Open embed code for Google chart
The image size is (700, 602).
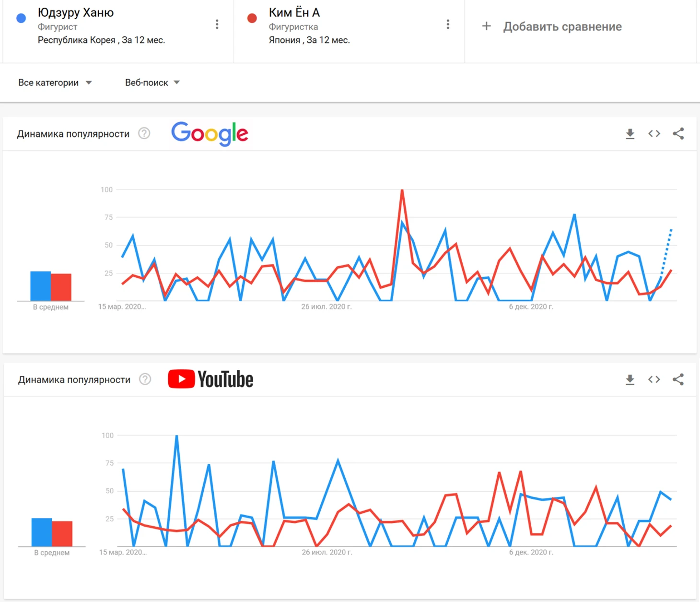pos(654,134)
